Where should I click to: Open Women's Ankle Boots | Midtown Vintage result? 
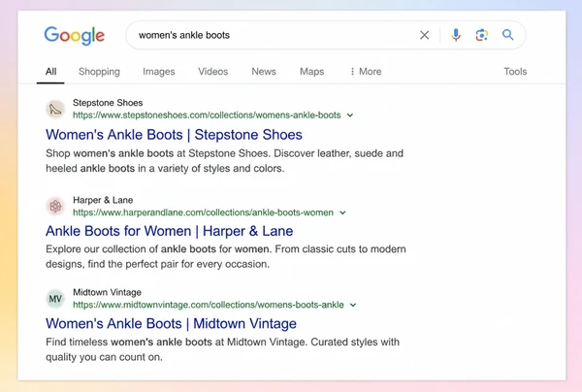point(171,324)
